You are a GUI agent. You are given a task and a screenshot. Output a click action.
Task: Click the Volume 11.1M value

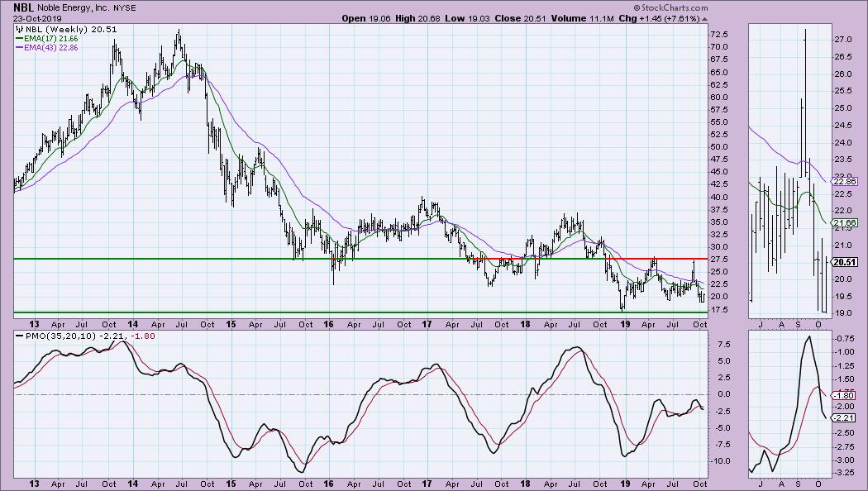582,18
